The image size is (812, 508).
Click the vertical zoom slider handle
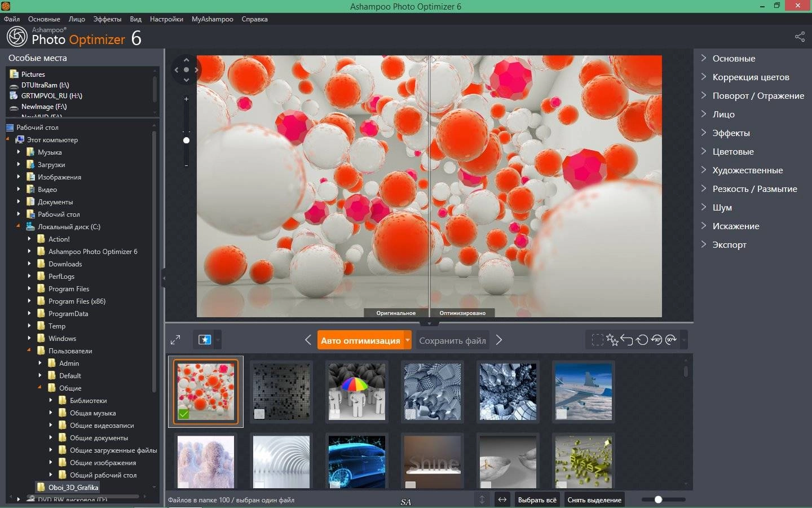pos(187,140)
